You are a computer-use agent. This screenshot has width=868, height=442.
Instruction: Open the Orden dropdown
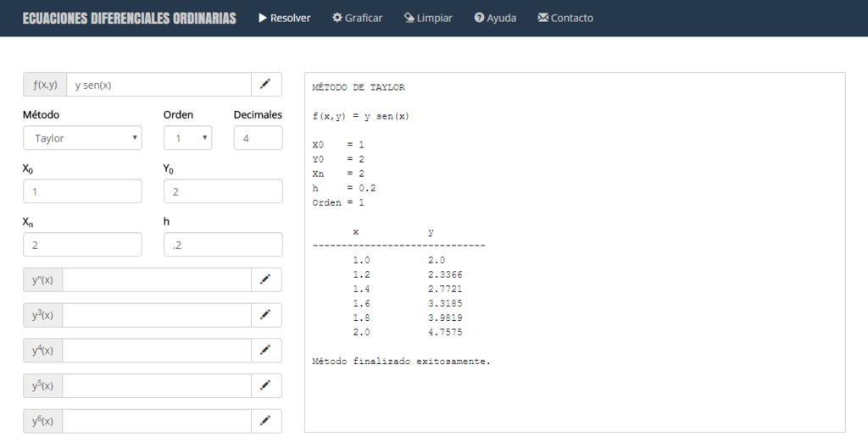click(x=187, y=138)
